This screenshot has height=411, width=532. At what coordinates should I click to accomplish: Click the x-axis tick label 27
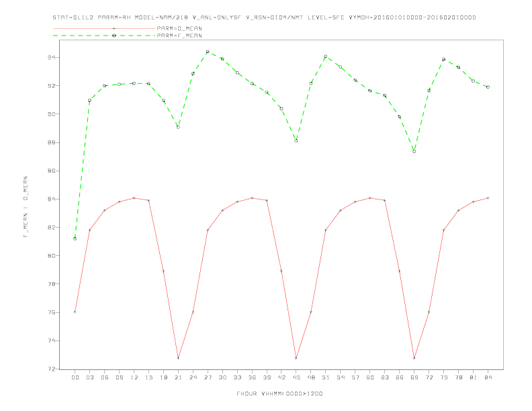click(x=208, y=377)
